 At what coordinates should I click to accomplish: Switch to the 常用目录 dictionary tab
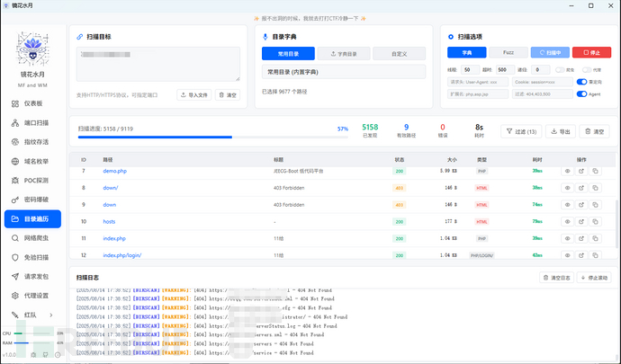pyautogui.click(x=288, y=54)
